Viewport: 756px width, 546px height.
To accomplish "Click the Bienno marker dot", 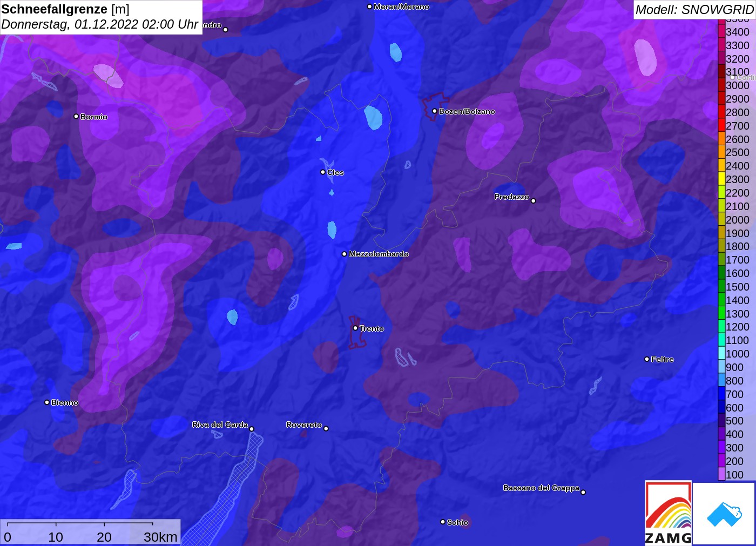I will click(47, 402).
